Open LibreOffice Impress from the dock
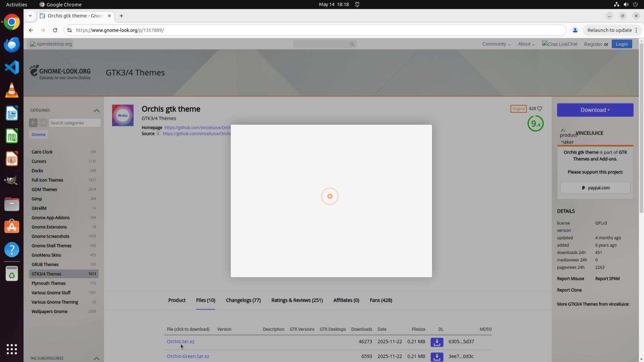Viewport: 644px width, 362px height. (x=11, y=159)
